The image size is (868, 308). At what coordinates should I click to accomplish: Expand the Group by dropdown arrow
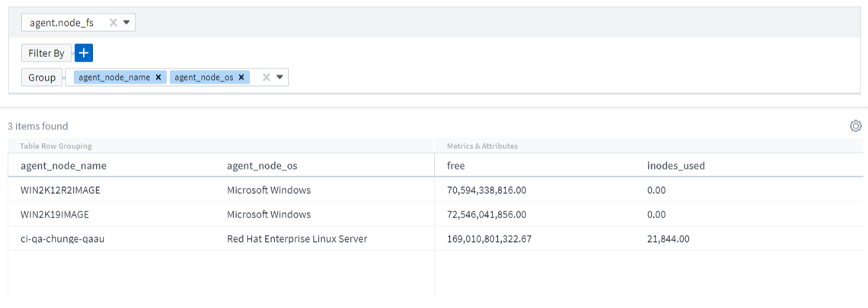[279, 78]
